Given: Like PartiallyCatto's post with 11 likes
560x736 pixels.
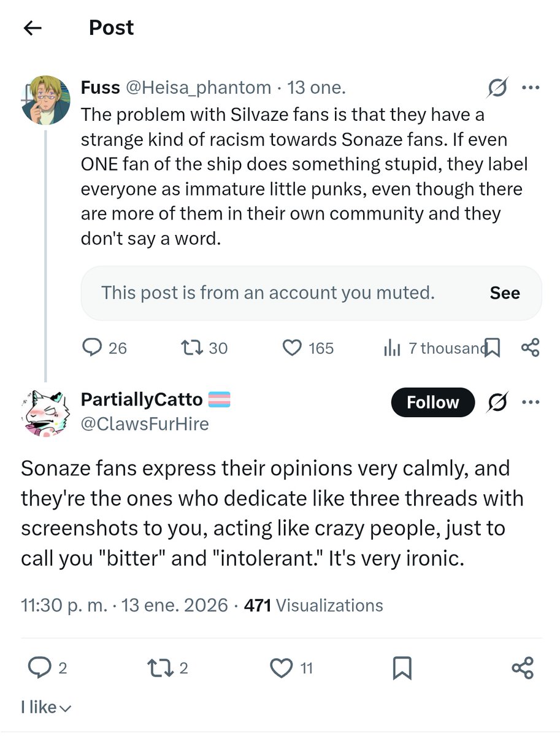Looking at the screenshot, I should (282, 667).
